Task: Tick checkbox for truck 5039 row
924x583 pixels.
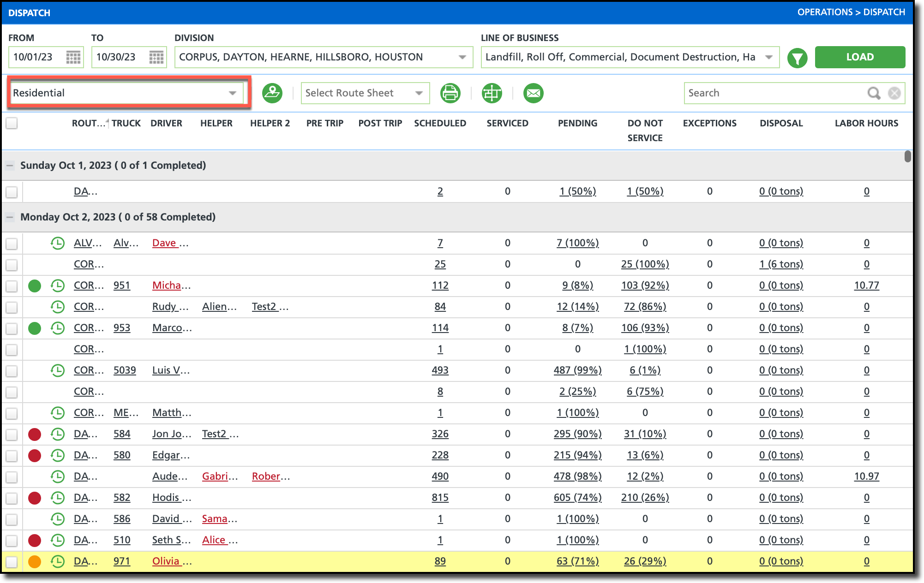Action: coord(12,371)
